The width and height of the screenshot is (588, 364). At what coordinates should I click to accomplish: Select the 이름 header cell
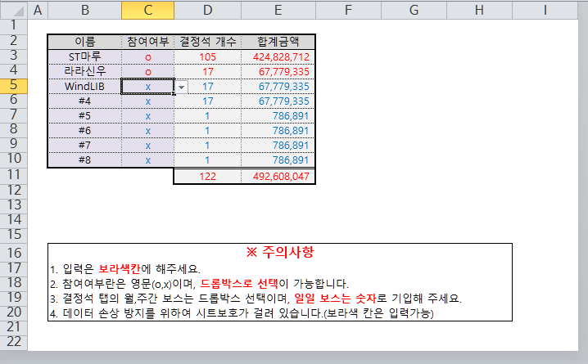pyautogui.click(x=84, y=42)
